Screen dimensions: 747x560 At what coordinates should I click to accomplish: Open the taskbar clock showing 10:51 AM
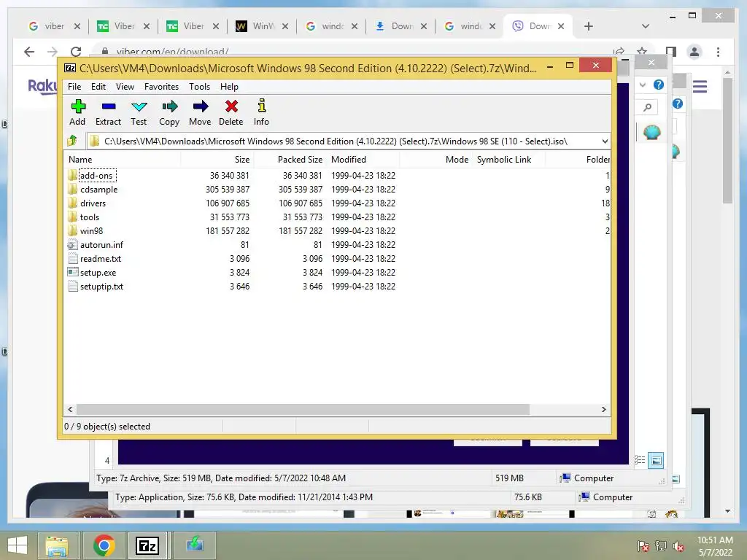point(715,545)
